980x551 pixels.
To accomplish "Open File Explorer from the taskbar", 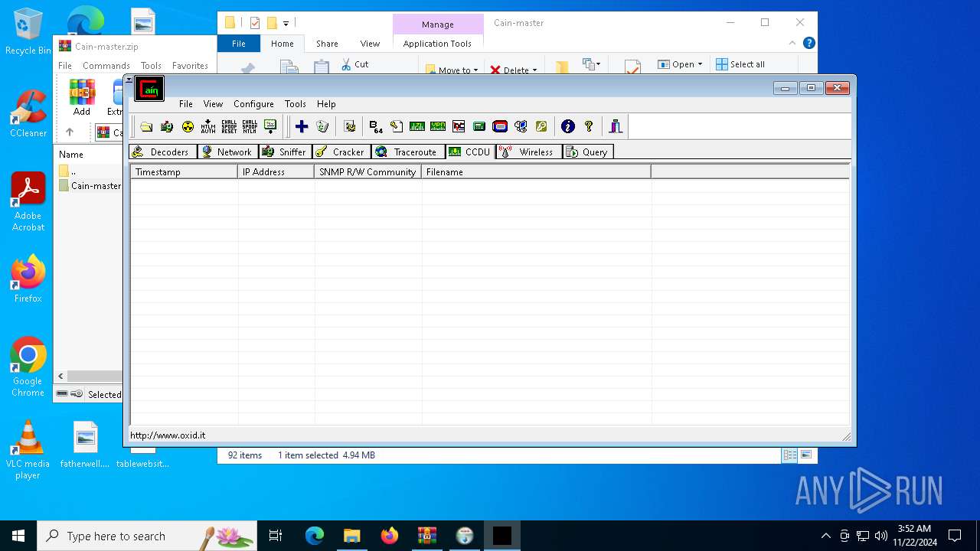I will pyautogui.click(x=351, y=536).
